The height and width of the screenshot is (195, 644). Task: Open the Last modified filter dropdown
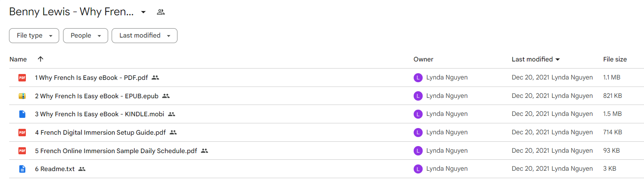[145, 36]
